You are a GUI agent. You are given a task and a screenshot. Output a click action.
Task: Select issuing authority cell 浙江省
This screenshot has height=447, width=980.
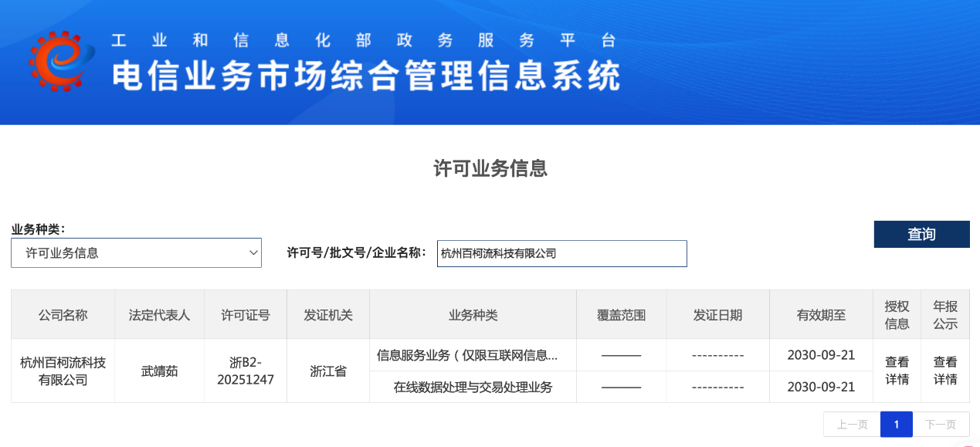coord(328,371)
